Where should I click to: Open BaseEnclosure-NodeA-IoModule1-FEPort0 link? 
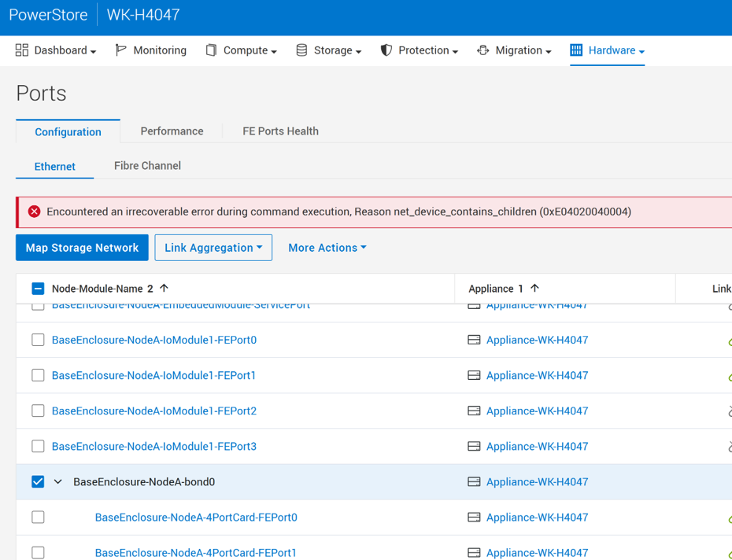pyautogui.click(x=154, y=340)
